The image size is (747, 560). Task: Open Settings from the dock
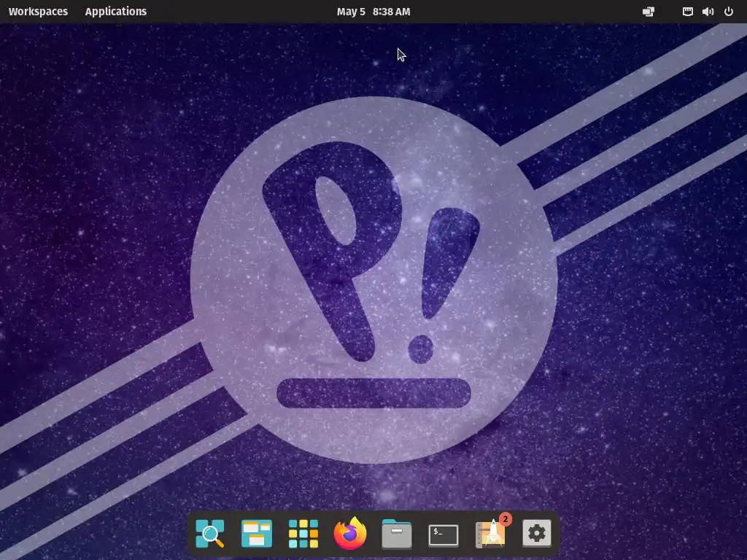coord(537,533)
